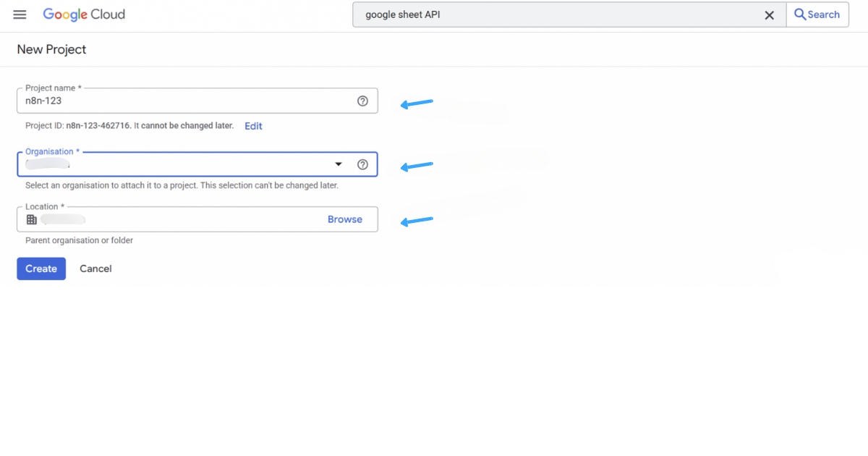Click the Google Cloud logo

coord(83,14)
